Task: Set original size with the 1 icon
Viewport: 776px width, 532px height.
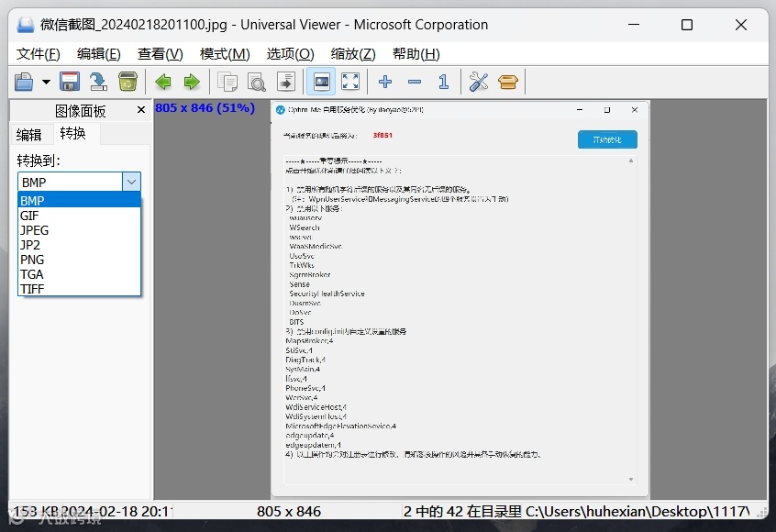Action: point(443,82)
